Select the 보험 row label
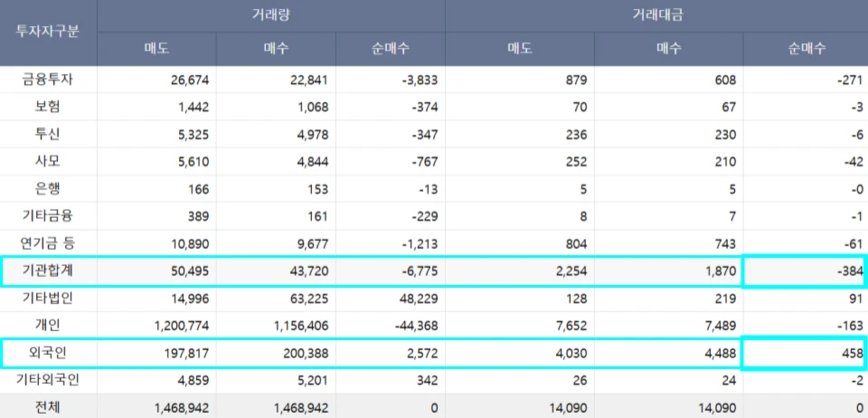Viewport: 868px width, 418px height. pos(48,107)
